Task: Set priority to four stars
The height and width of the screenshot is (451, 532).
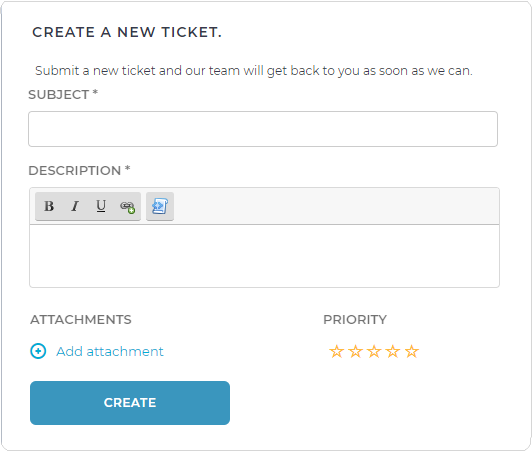Action: point(393,351)
